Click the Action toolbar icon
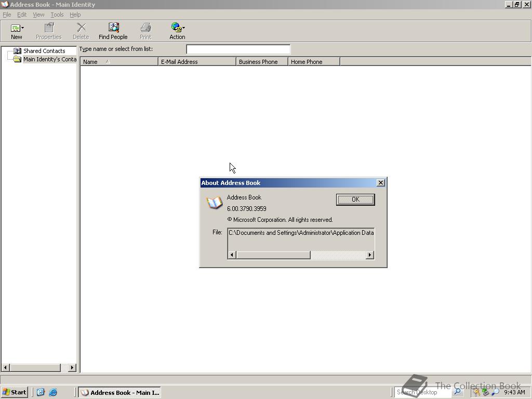 (176, 28)
